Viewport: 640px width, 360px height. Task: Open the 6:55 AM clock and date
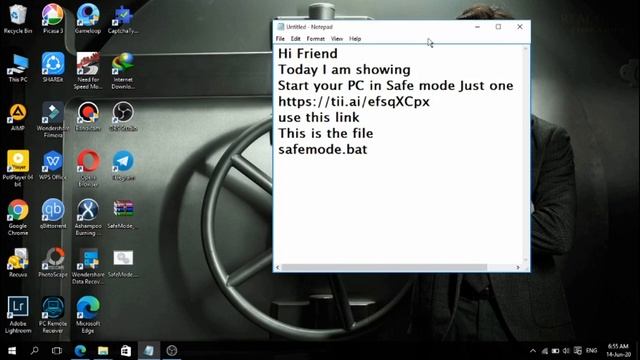coord(618,351)
